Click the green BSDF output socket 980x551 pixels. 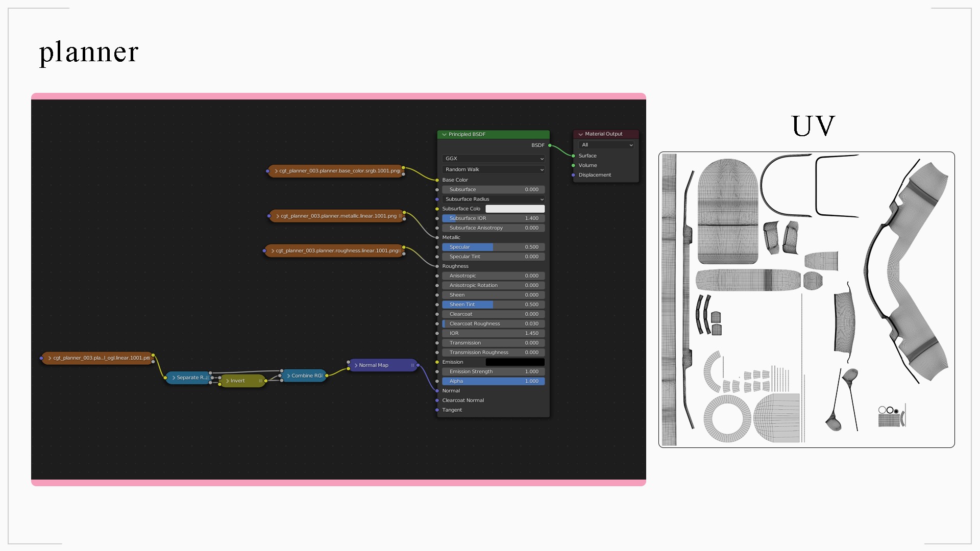(x=550, y=145)
